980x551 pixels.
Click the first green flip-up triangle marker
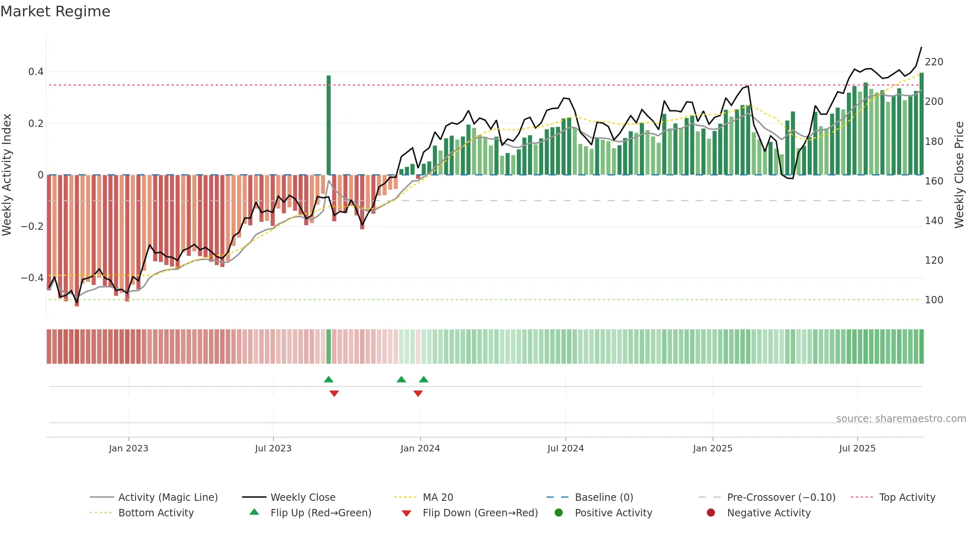click(329, 380)
